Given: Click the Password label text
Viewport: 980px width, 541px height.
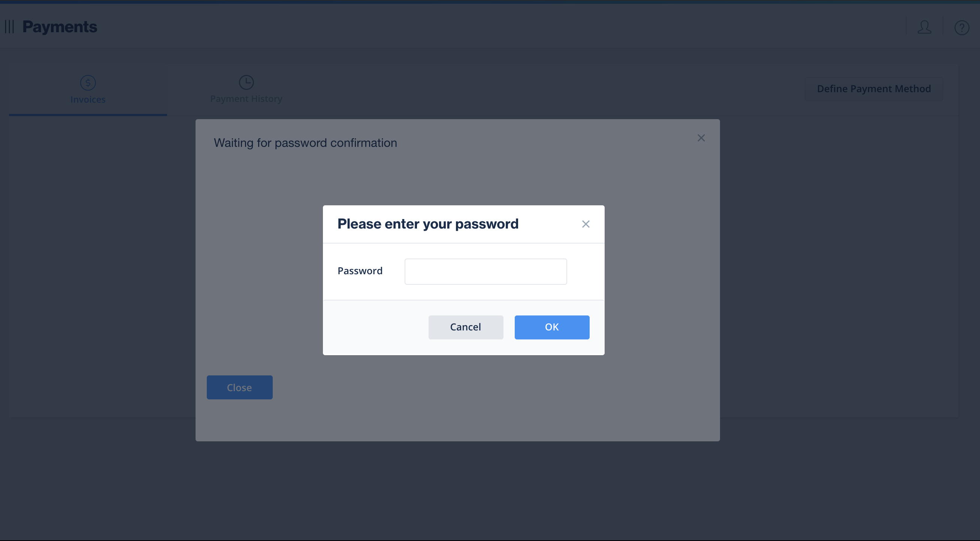Looking at the screenshot, I should pos(360,270).
